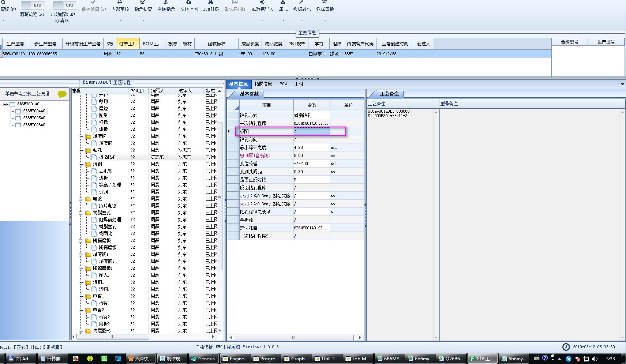626x364 pixels.
Task: Click the ECN升级 toolbar icon
Action: 211,2
